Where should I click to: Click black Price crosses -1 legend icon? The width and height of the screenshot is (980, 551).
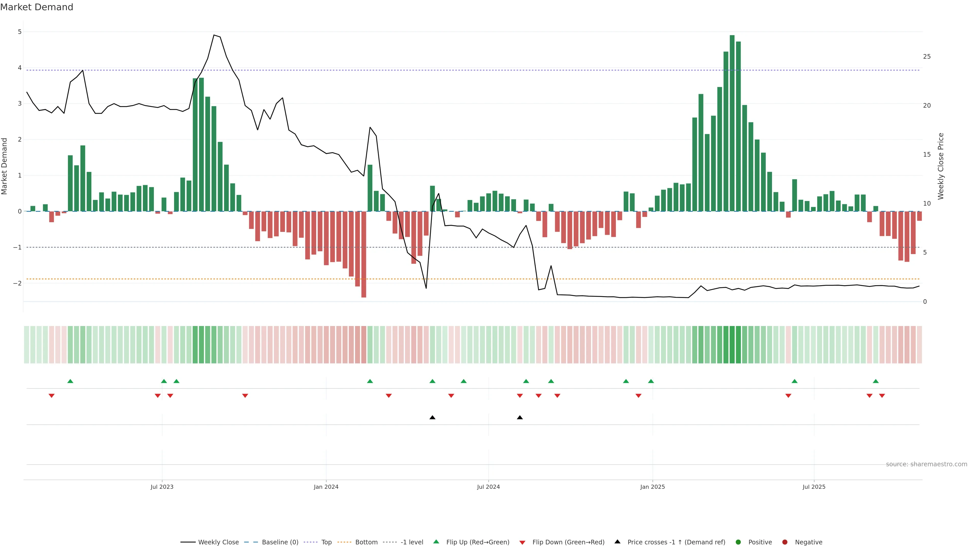pyautogui.click(x=617, y=542)
